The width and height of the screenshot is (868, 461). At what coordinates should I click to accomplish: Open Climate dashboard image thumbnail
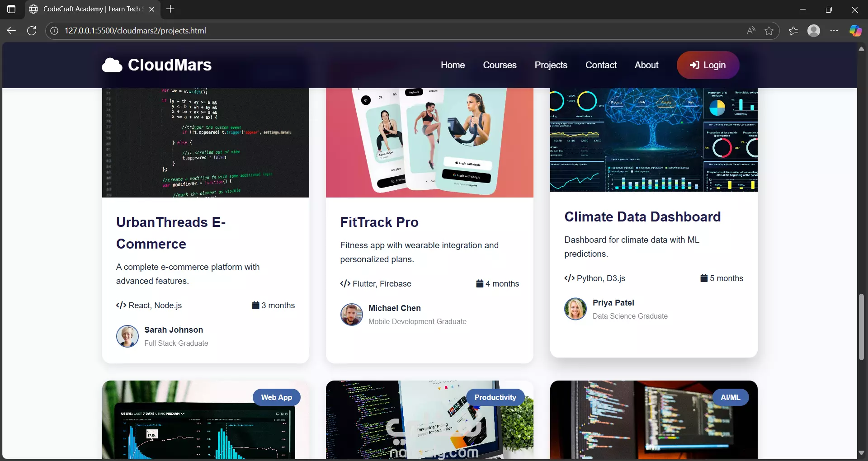[x=654, y=140]
